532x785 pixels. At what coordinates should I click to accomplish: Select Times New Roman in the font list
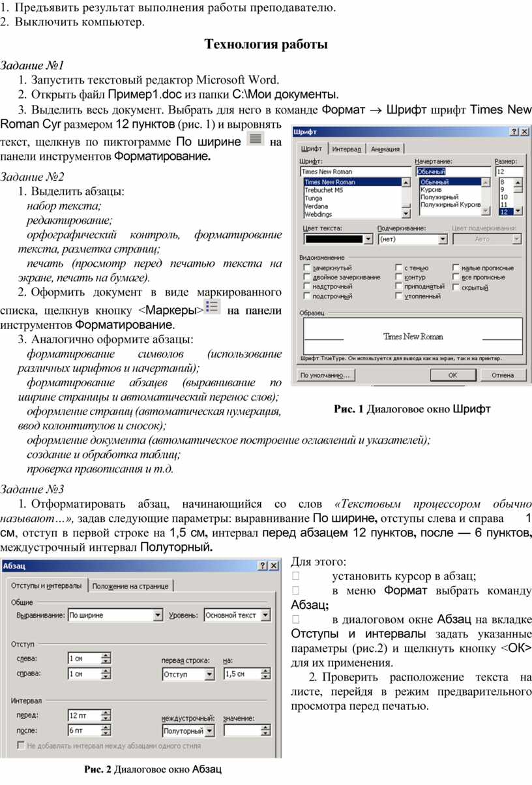click(351, 182)
